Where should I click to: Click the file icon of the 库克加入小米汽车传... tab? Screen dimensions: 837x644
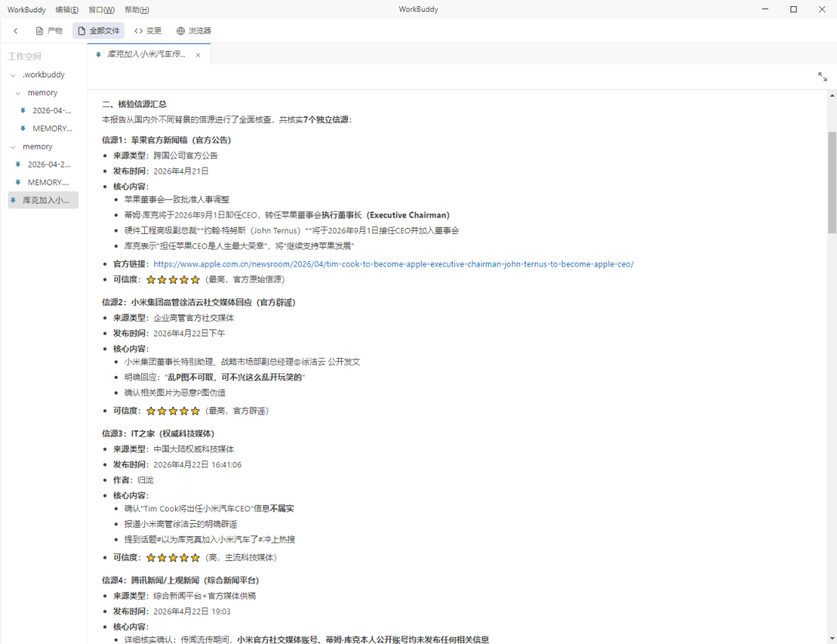pyautogui.click(x=98, y=54)
